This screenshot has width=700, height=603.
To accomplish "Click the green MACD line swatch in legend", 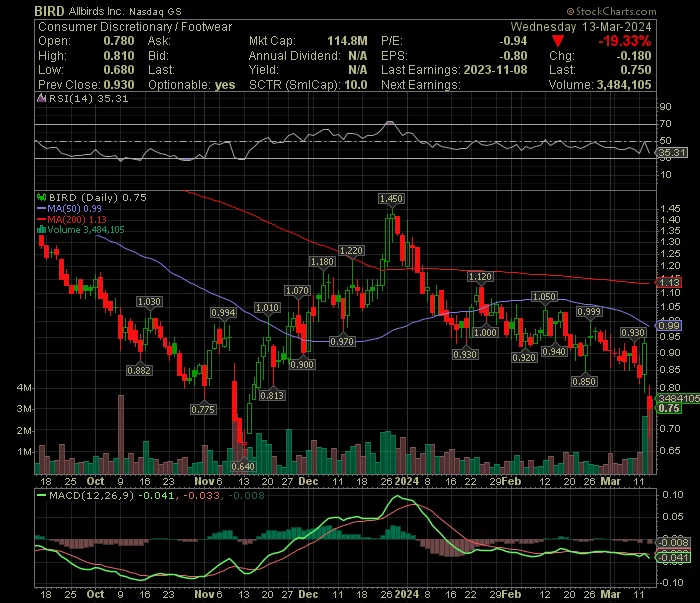I will pos(42,495).
